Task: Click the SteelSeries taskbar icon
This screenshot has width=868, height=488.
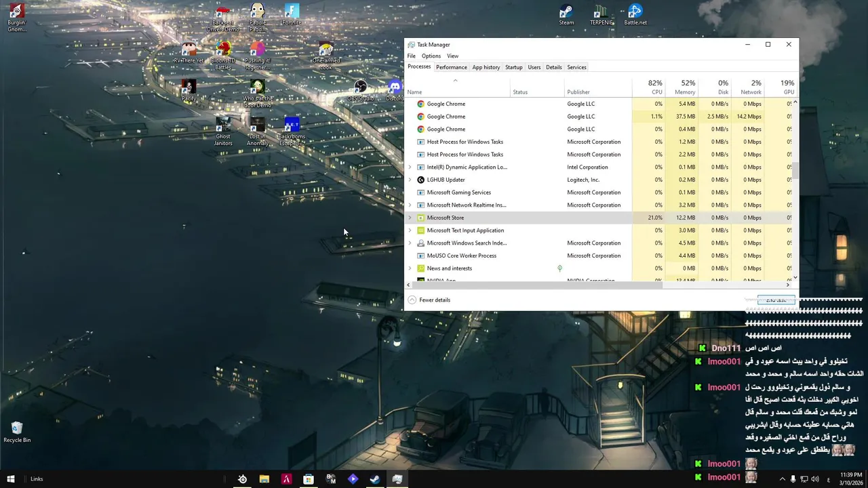Action: 242,479
